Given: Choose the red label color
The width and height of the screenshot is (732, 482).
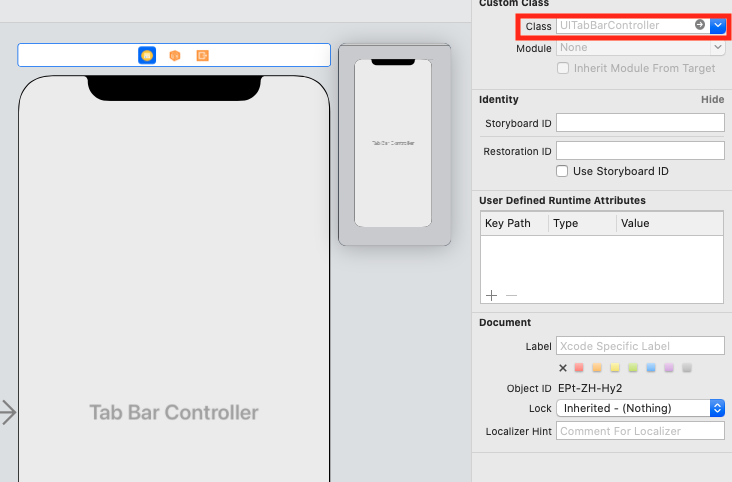Looking at the screenshot, I should click(579, 368).
